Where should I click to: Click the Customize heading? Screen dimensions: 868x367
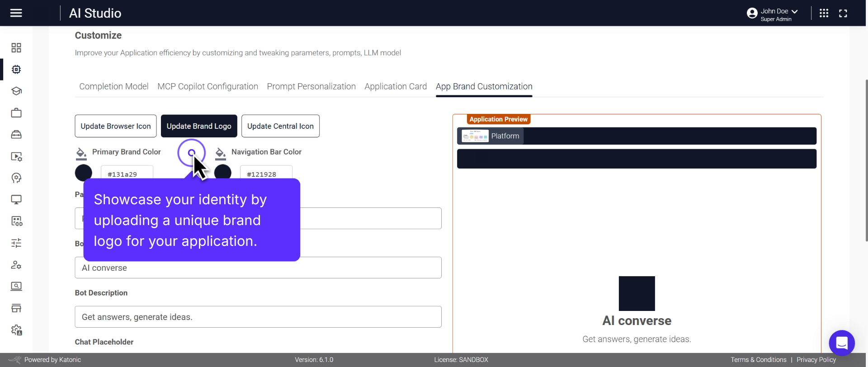coord(98,35)
